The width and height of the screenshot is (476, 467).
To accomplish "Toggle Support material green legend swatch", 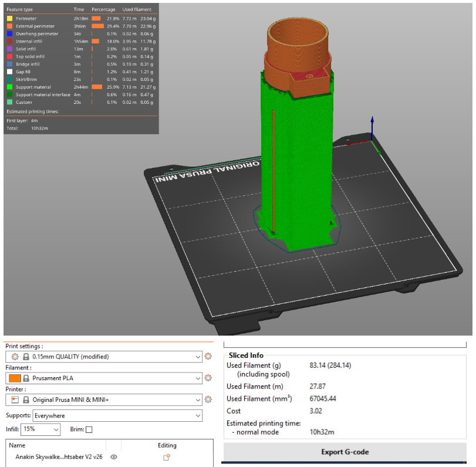I will coord(10,87).
